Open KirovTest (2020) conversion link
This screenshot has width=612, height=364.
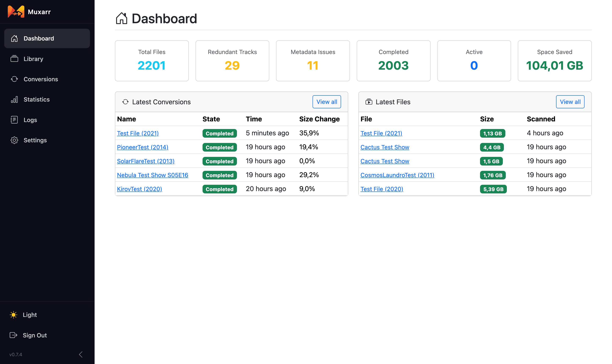coord(139,189)
